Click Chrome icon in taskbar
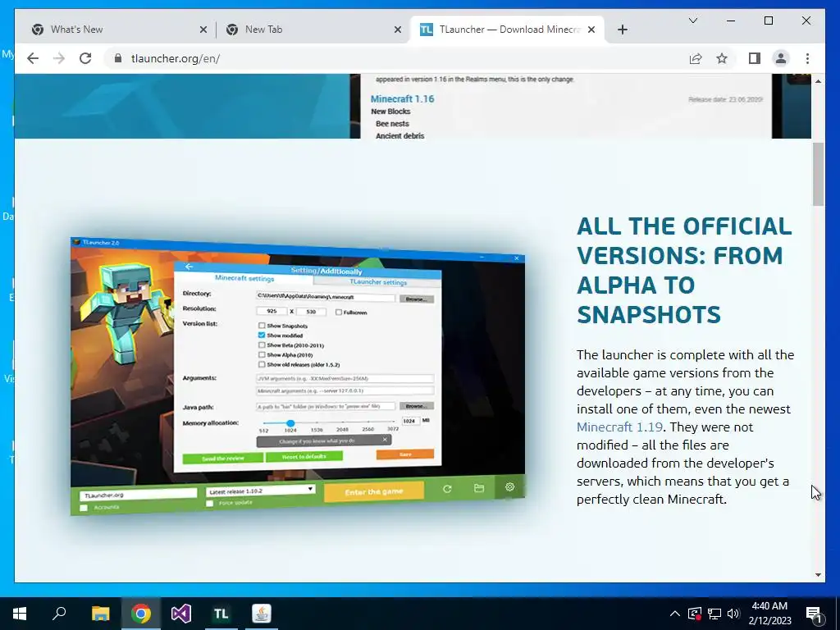840x630 pixels. (141, 614)
